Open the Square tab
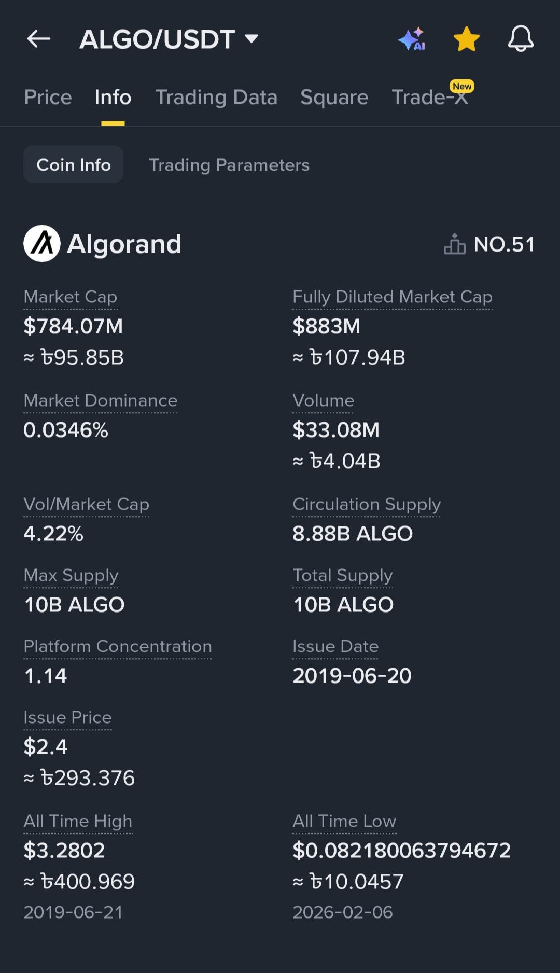 point(334,98)
